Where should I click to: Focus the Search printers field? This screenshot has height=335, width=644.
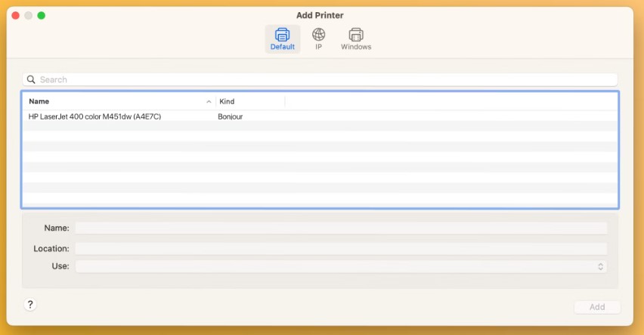320,79
